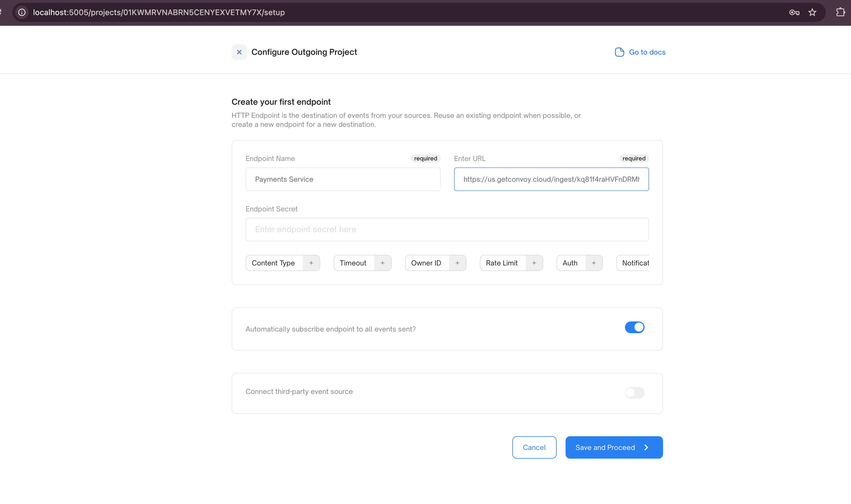The image size is (851, 504).
Task: Open saved passwords key icon
Action: click(794, 12)
